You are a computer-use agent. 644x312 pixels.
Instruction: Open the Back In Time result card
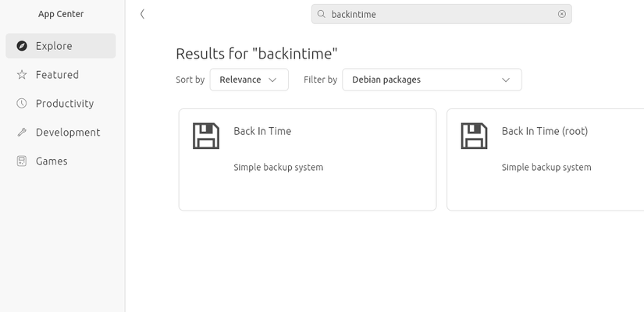pyautogui.click(x=307, y=159)
